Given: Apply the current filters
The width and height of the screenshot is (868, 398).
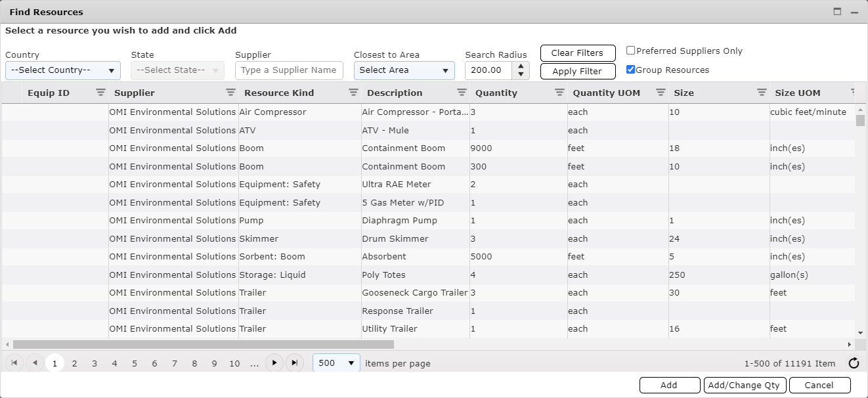Looking at the screenshot, I should click(577, 71).
